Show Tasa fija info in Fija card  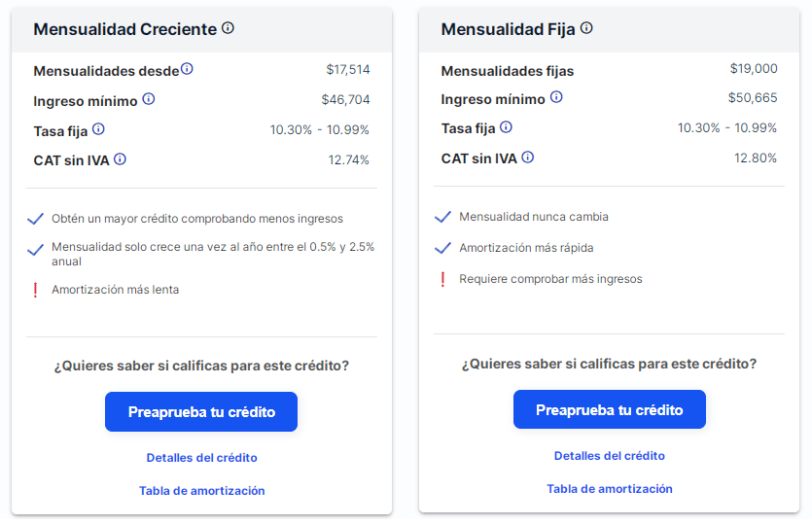tap(506, 126)
